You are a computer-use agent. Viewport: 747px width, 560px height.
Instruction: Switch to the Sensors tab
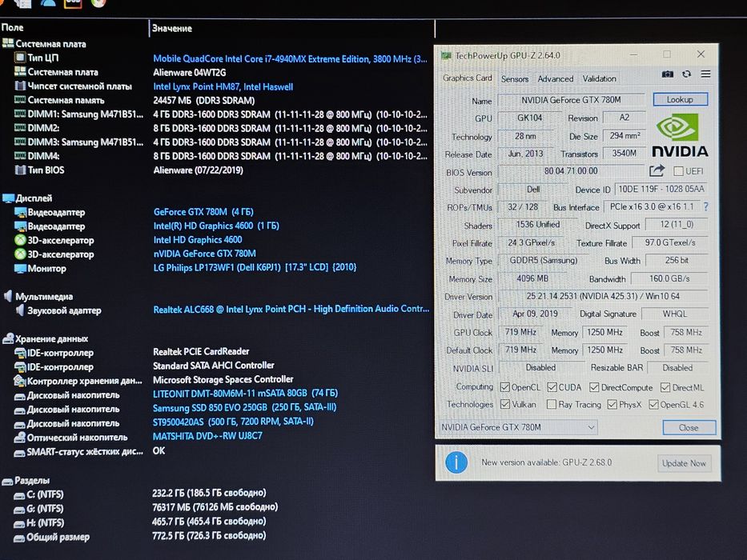[x=515, y=79]
